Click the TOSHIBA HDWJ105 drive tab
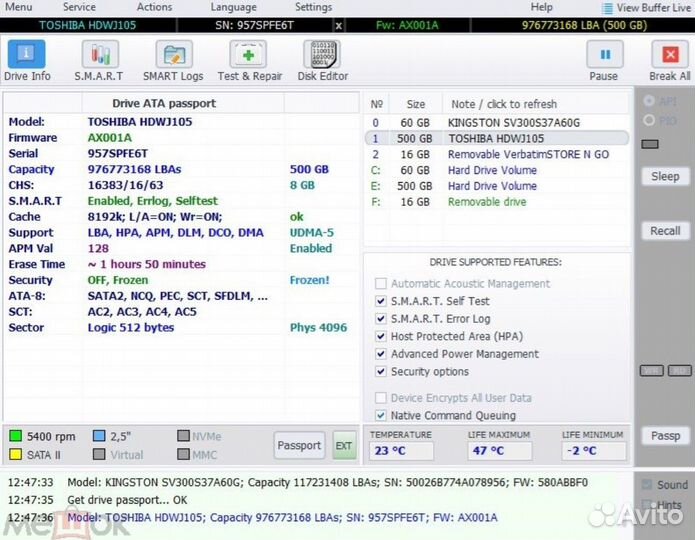The width and height of the screenshot is (695, 540). (88, 25)
